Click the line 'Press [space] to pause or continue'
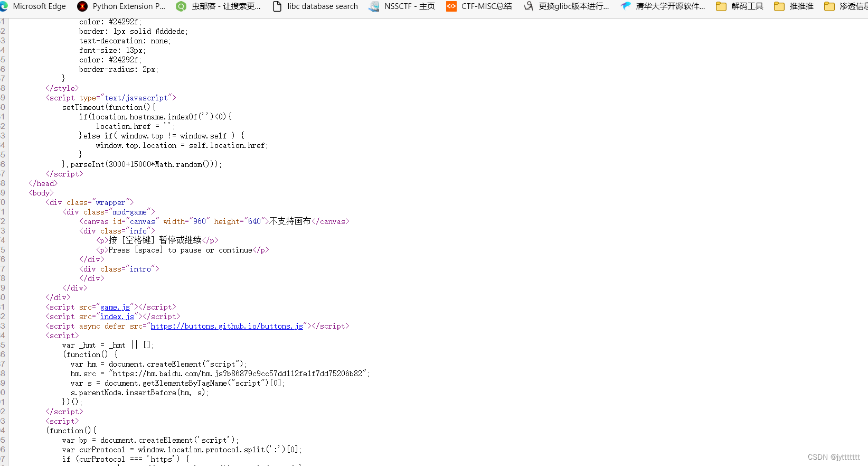 pyautogui.click(x=183, y=250)
